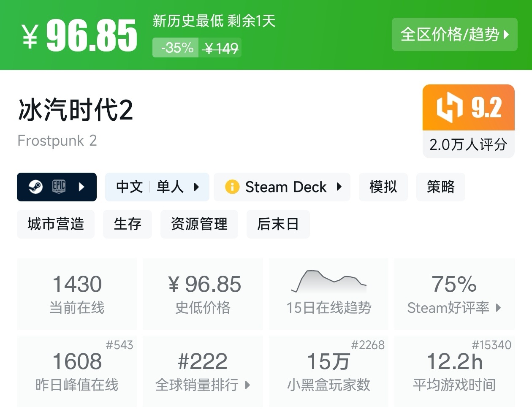Select the 城市营造 tag

tap(56, 224)
